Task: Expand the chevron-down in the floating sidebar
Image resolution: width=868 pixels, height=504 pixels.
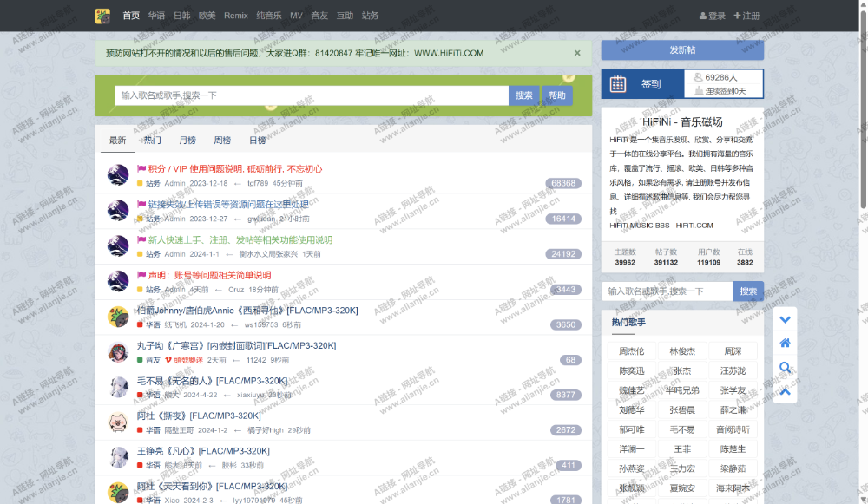Action: click(x=785, y=319)
